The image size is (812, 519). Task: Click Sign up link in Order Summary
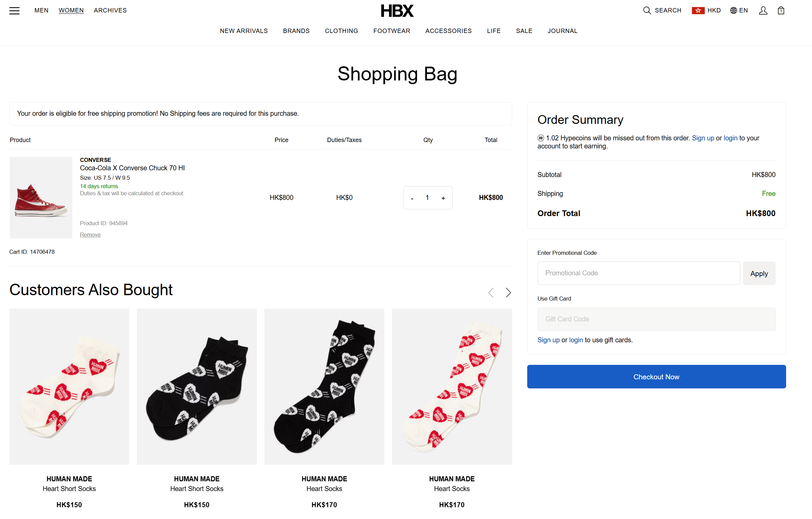click(703, 138)
